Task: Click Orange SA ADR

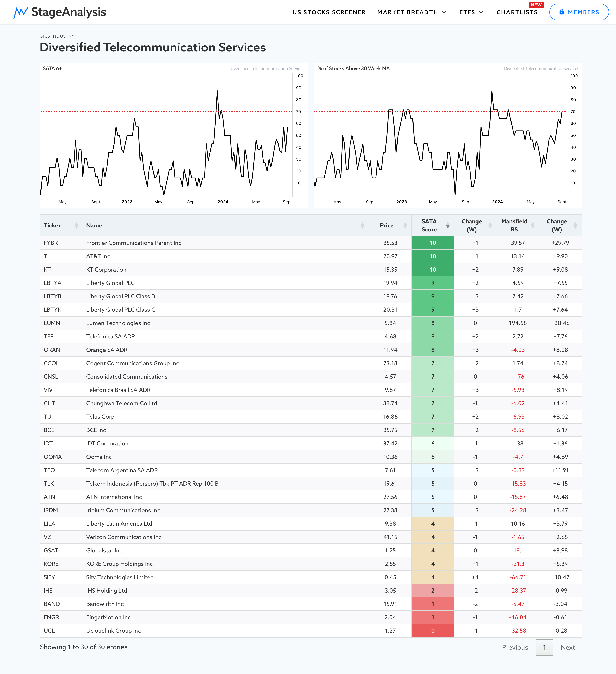Action: 107,350
